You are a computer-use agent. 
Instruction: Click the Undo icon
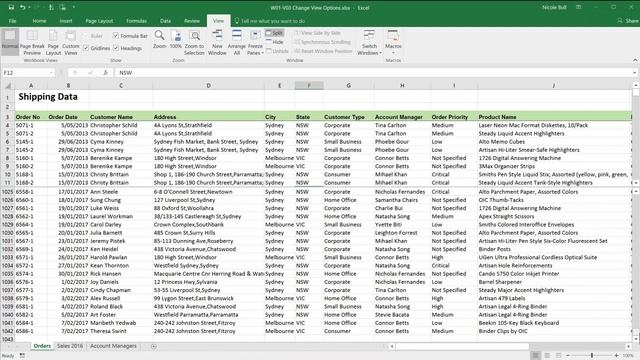click(x=23, y=7)
